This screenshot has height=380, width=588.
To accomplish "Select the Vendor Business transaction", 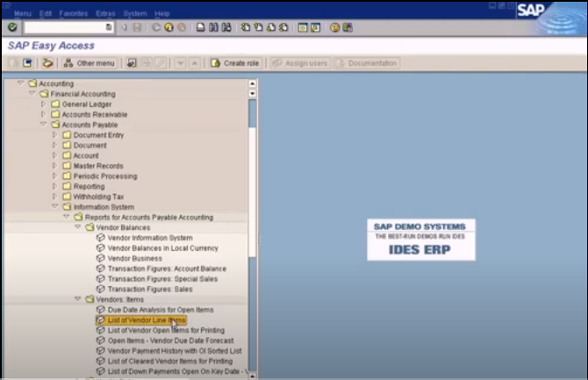I will [x=134, y=259].
